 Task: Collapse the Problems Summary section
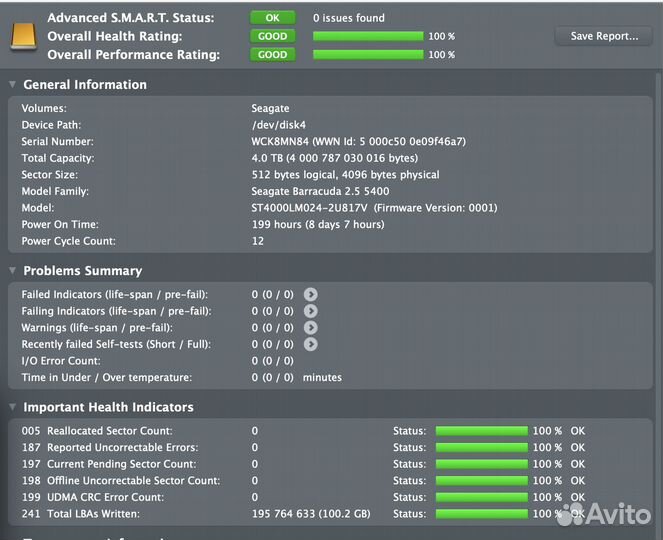pos(12,271)
